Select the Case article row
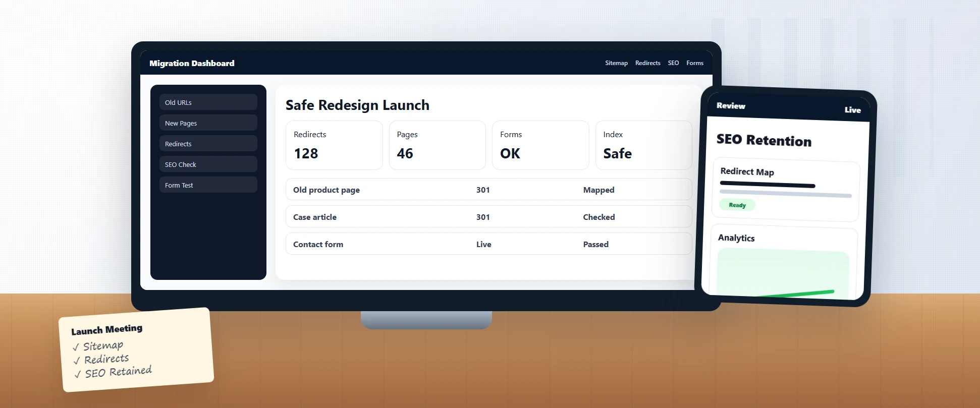 [x=488, y=216]
